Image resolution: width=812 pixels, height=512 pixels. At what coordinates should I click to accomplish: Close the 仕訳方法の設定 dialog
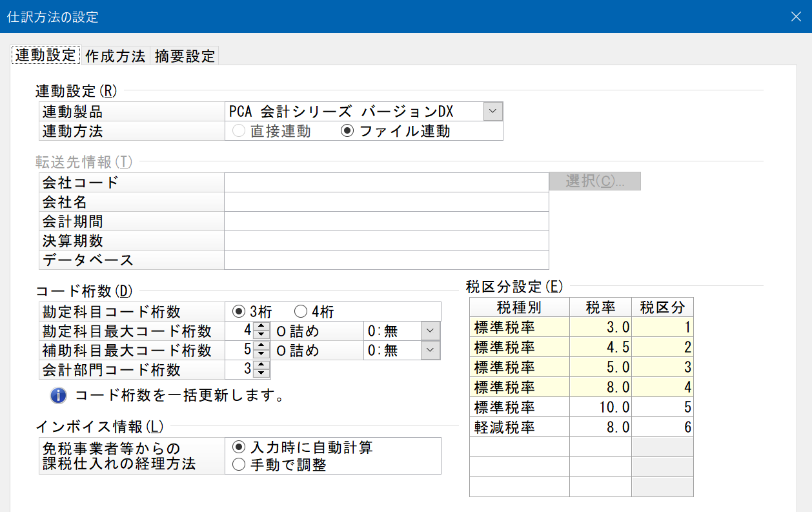coord(796,17)
